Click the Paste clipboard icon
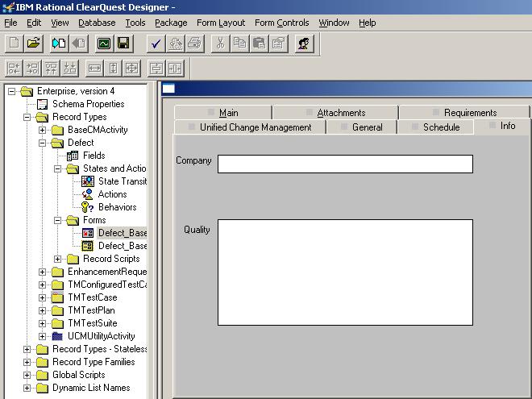532x399 pixels. 260,44
